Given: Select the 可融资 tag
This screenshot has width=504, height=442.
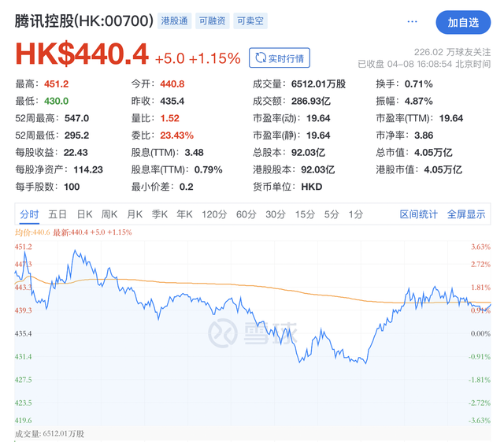Looking at the screenshot, I should tap(212, 21).
